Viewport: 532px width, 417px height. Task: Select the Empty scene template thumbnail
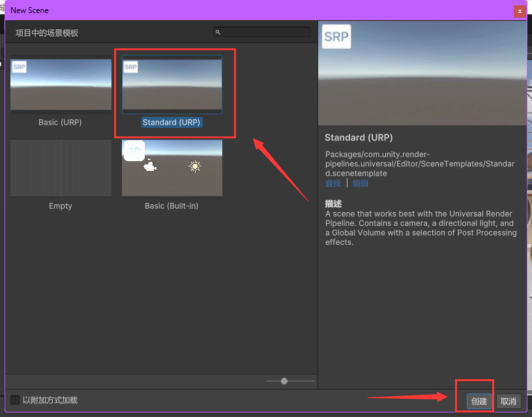[x=61, y=168]
